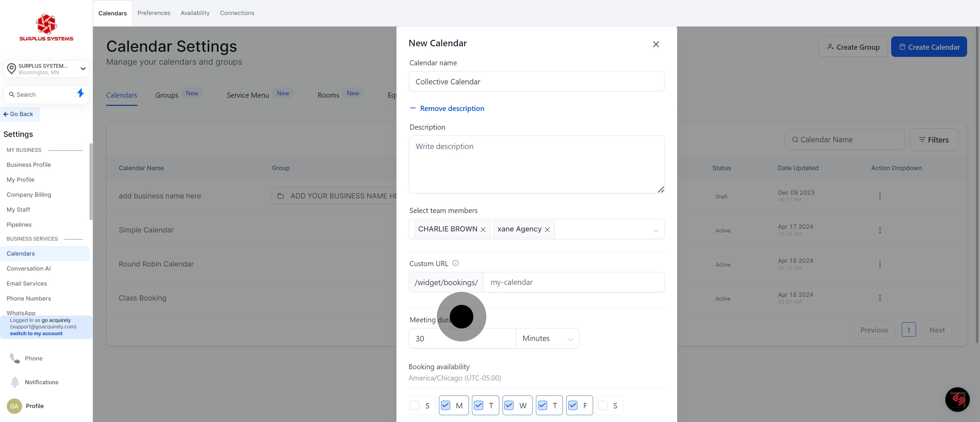Uncheck the Monday availability checkbox
This screenshot has height=422, width=980.
445,405
